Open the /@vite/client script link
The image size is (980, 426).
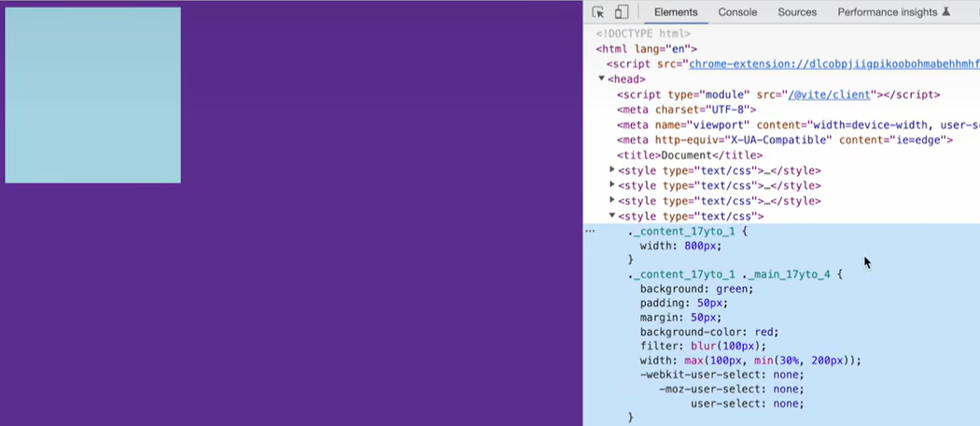(x=829, y=94)
